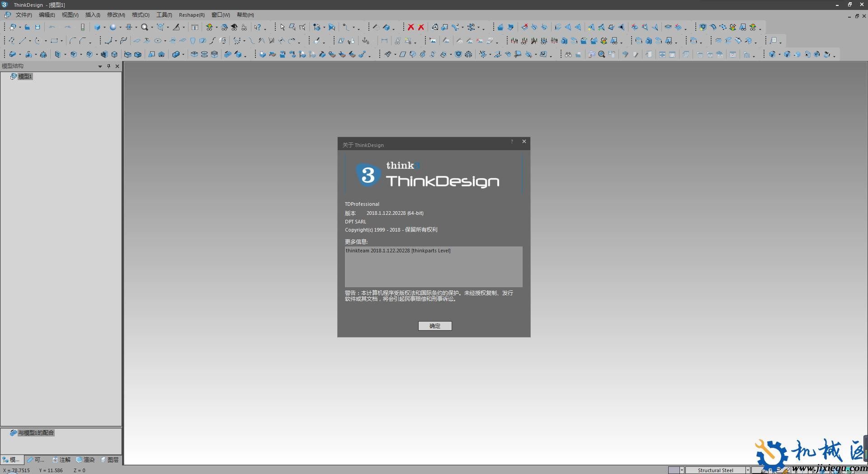Switch to the 渲染 tab at bottom
The width and height of the screenshot is (868, 474).
click(86, 460)
